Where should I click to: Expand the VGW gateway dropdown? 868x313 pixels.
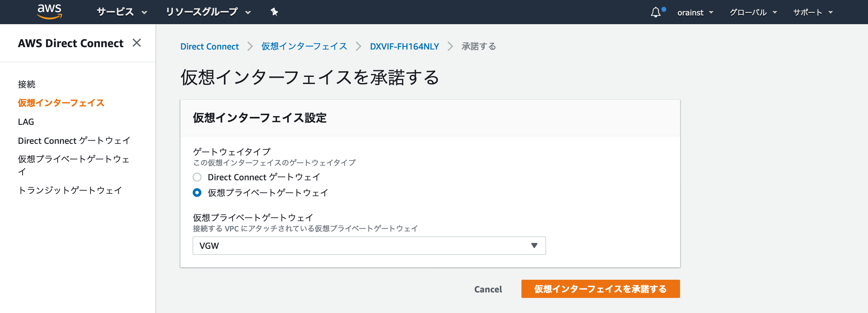pyautogui.click(x=369, y=246)
